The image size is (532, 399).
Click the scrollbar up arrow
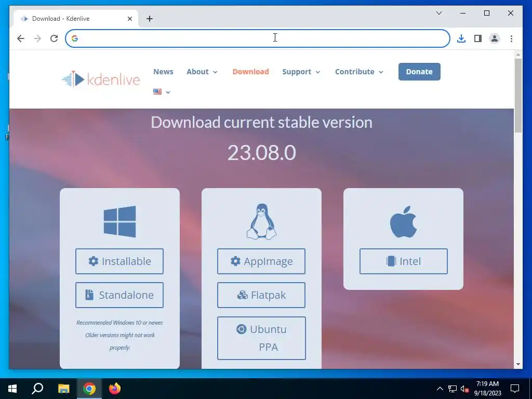[x=518, y=54]
